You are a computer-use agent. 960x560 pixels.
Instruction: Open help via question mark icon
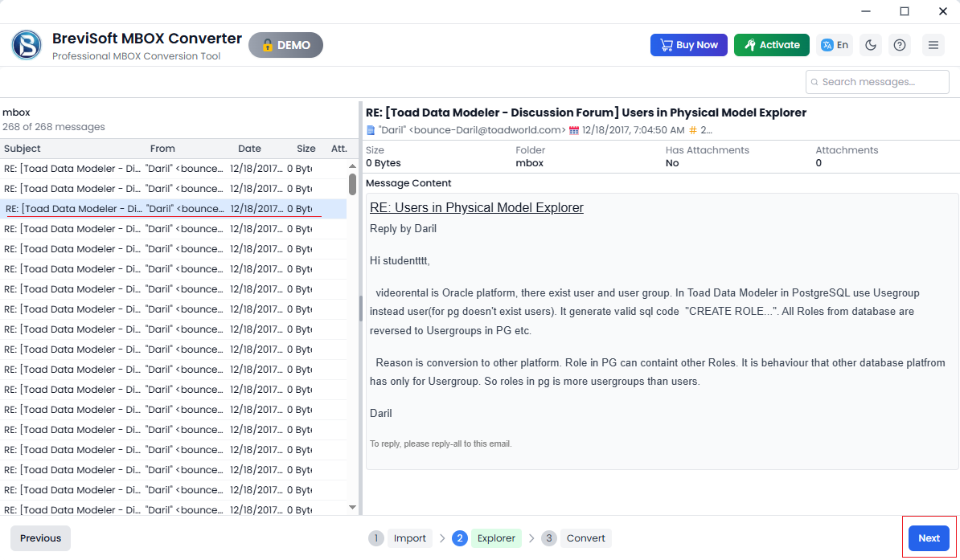[x=900, y=45]
